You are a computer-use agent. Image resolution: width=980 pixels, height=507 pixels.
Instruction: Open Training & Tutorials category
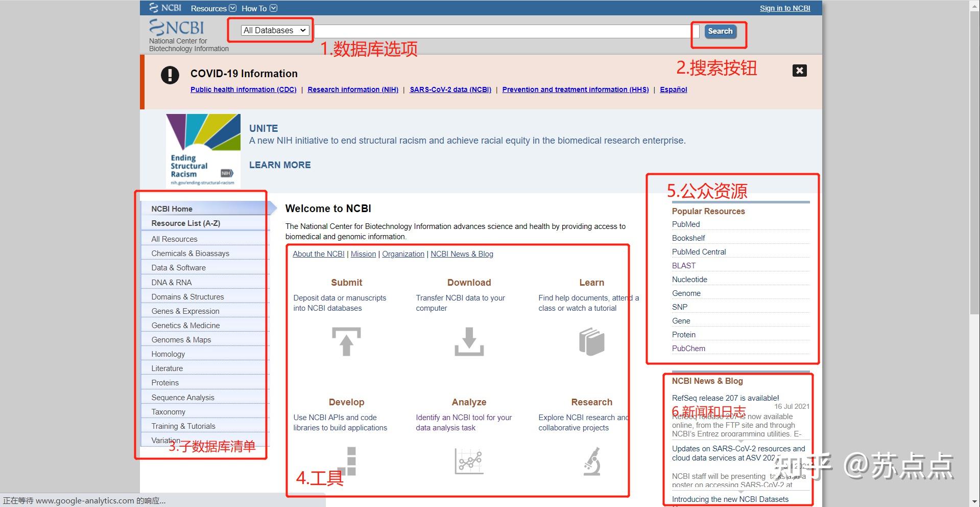pos(204,426)
